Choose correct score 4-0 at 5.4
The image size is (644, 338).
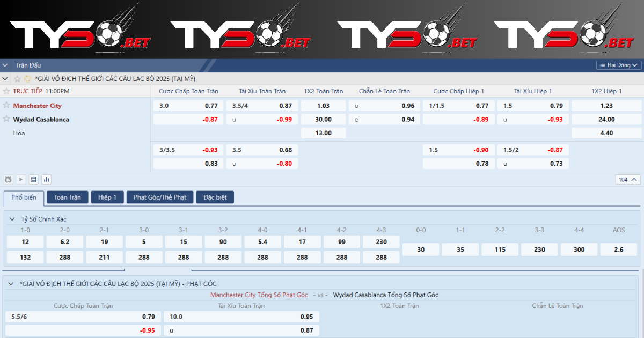click(263, 242)
